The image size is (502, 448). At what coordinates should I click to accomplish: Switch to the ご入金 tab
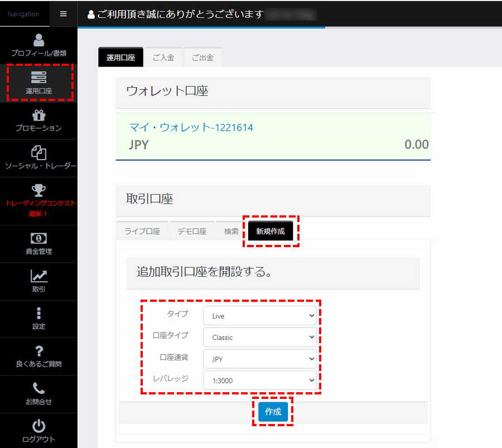coord(163,57)
